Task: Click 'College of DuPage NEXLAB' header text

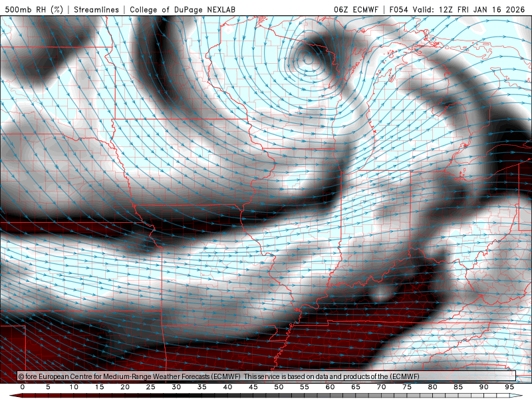Action: pyautogui.click(x=182, y=9)
